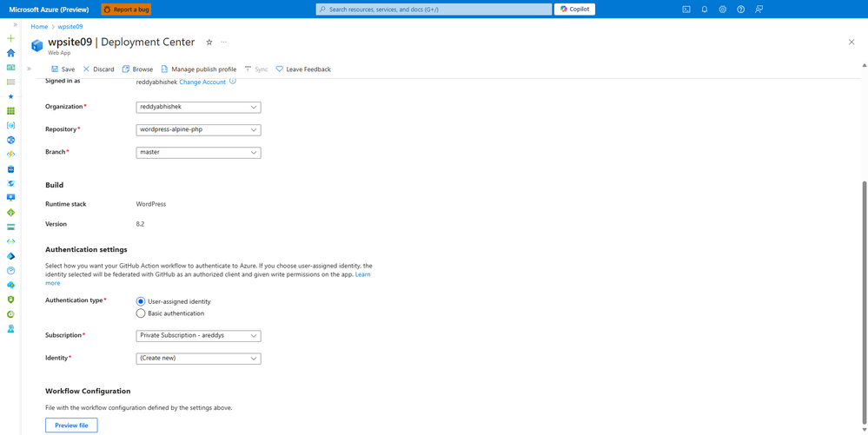Screen dimensions: 868x435
Task: Open the Repository dropdown wordpress-alpine-php
Action: (x=198, y=129)
